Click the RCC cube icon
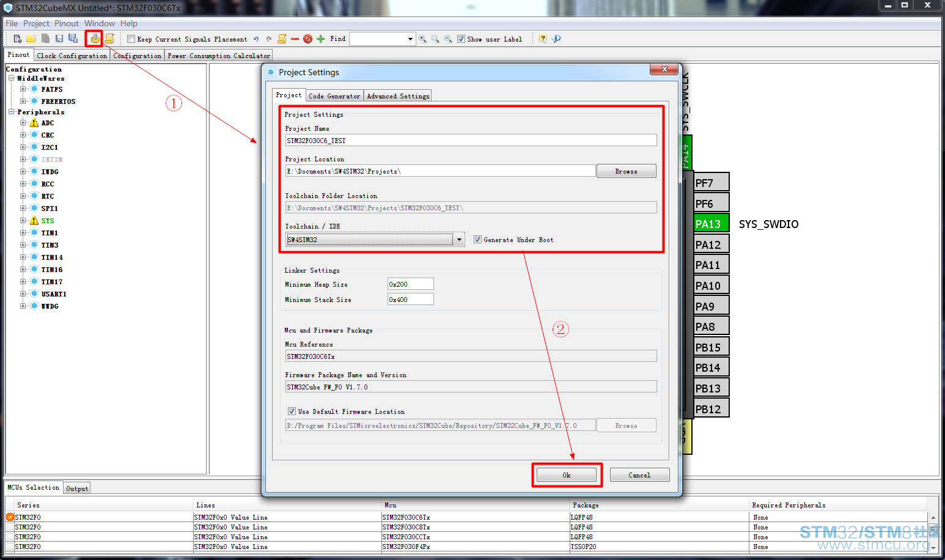Viewport: 945px width, 560px height. pos(34,184)
